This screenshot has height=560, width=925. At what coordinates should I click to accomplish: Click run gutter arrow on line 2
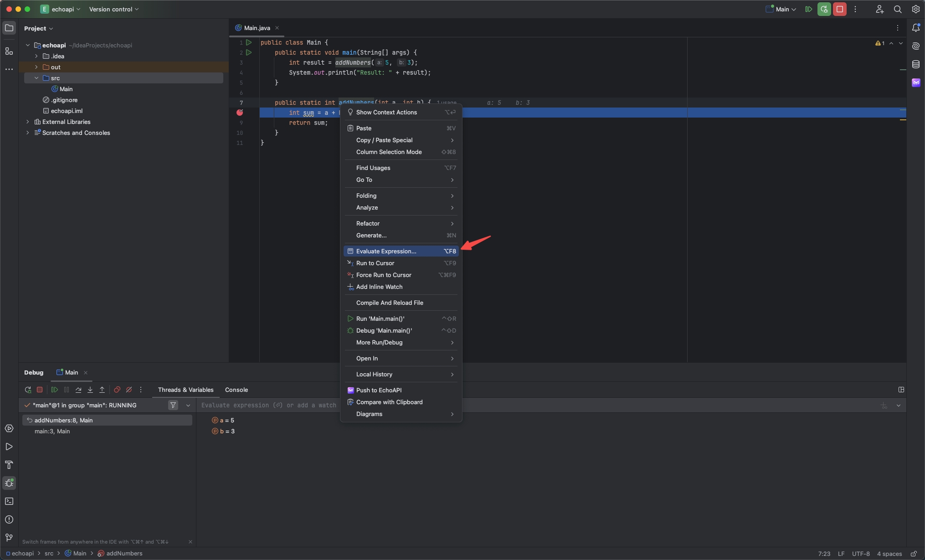pyautogui.click(x=249, y=52)
